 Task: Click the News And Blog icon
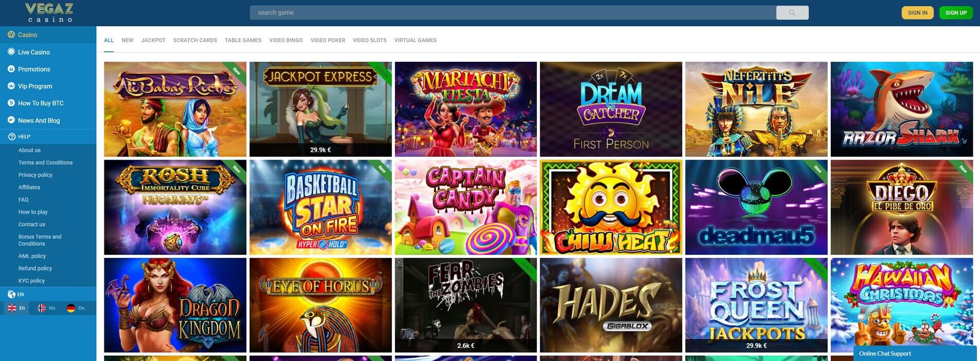11,120
